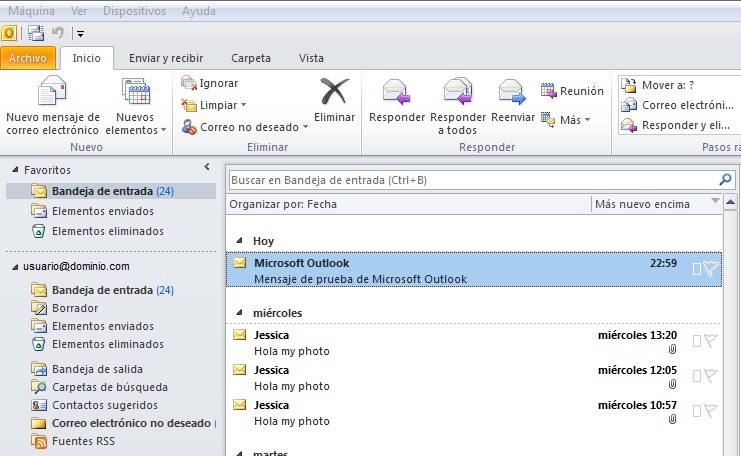Screen dimensions: 741x456
Task: Toggle category box on Jessica's 10:57 message
Action: click(696, 410)
